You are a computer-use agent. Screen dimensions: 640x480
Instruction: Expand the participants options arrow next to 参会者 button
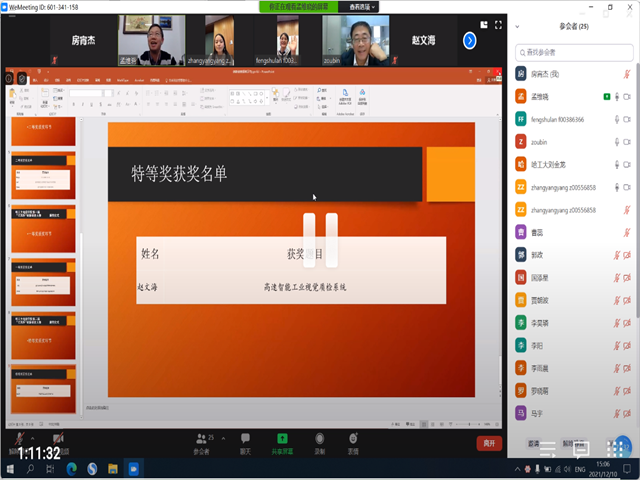tap(222, 437)
